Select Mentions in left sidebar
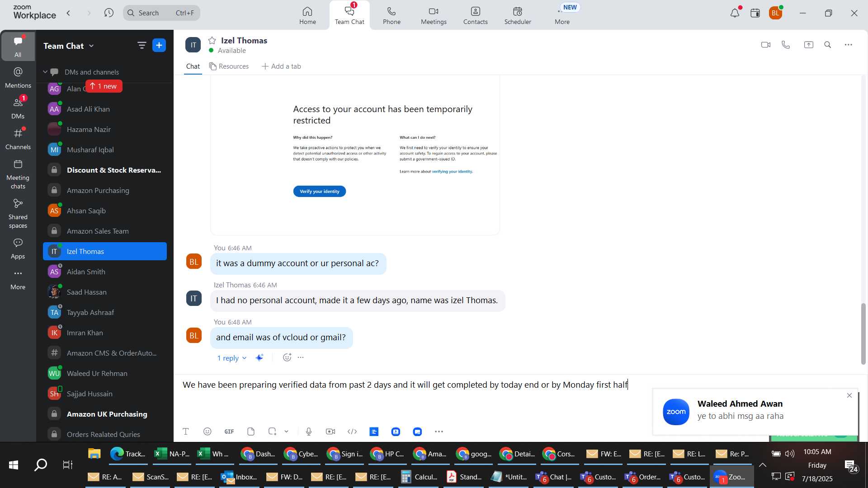This screenshot has height=488, width=868. point(18,77)
